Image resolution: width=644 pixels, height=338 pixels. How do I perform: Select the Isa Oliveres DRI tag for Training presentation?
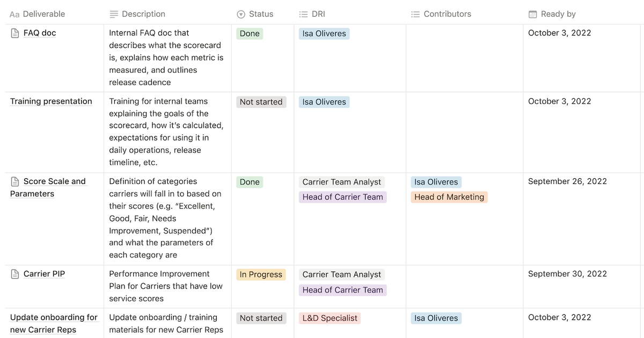[324, 101]
